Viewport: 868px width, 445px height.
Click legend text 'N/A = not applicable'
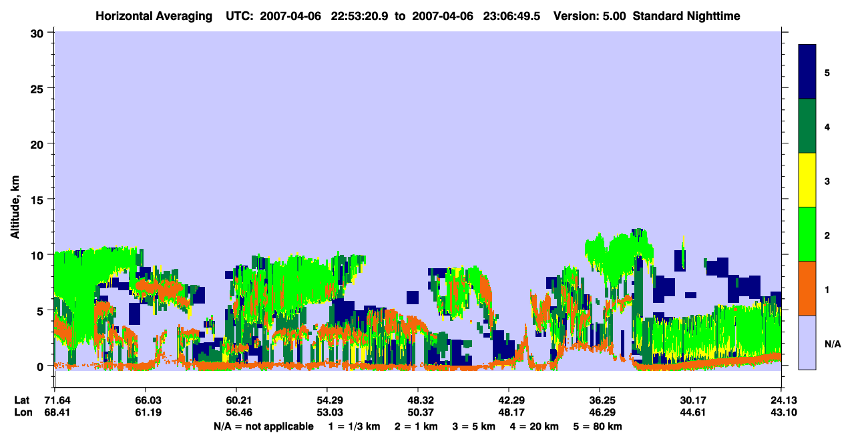[x=263, y=426]
